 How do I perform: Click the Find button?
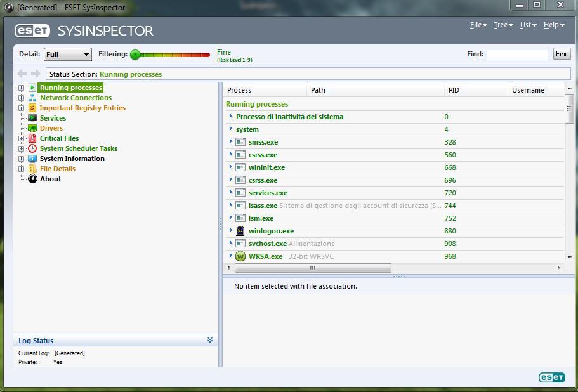[562, 54]
